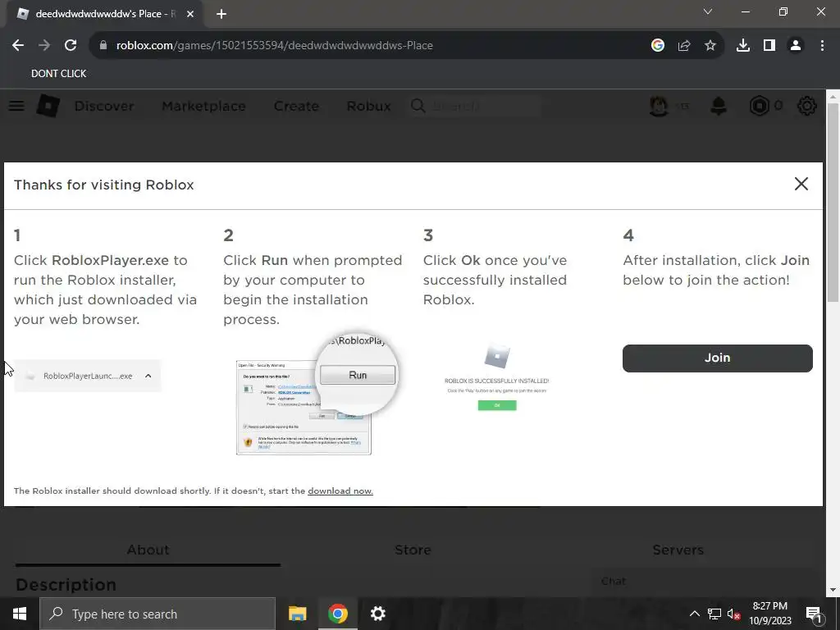Click the successfully installed illustration in step 3
The width and height of the screenshot is (840, 630).
coord(496,377)
